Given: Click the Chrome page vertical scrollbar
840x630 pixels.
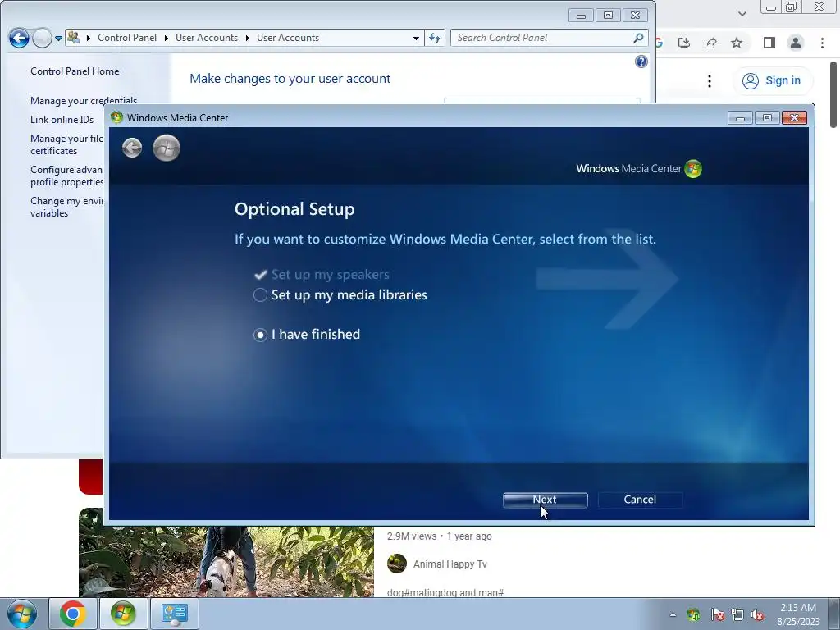Looking at the screenshot, I should pos(833,95).
